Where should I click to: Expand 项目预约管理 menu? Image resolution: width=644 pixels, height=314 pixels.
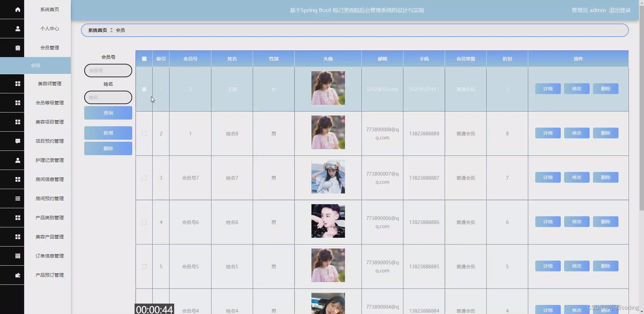point(50,141)
